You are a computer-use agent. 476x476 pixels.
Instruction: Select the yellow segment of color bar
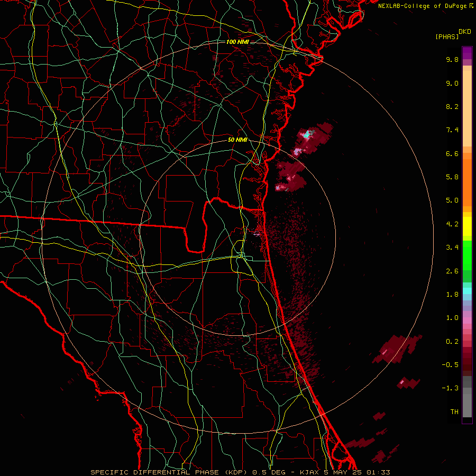467,226
